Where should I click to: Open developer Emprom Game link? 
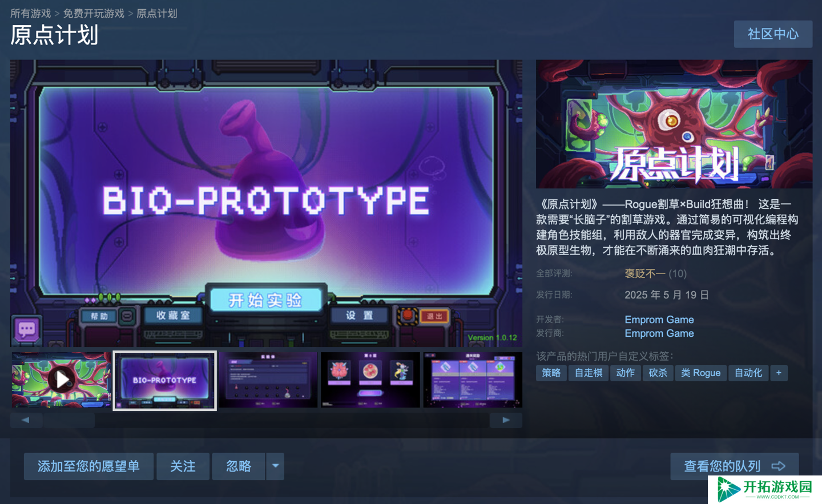[x=659, y=320]
